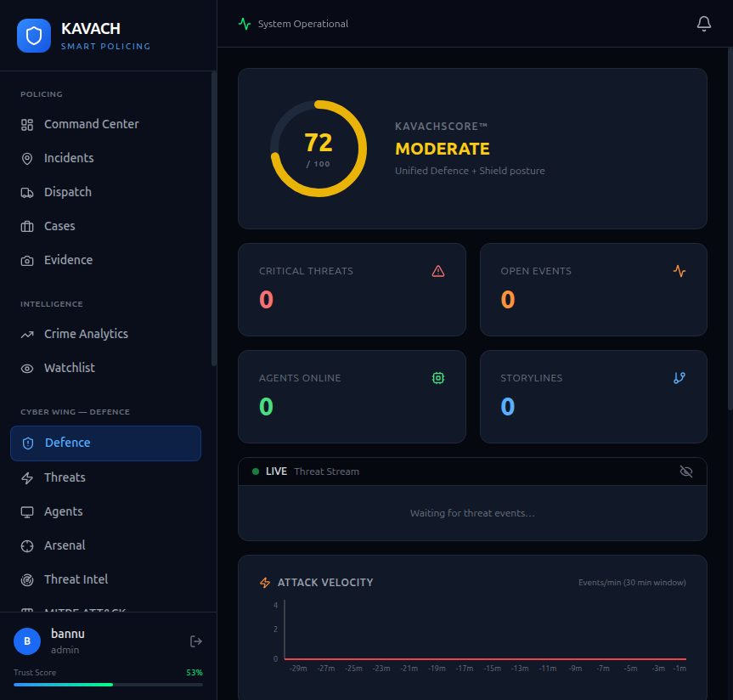733x700 pixels.
Task: Click the Kavach shield logo icon
Action: (x=34, y=36)
